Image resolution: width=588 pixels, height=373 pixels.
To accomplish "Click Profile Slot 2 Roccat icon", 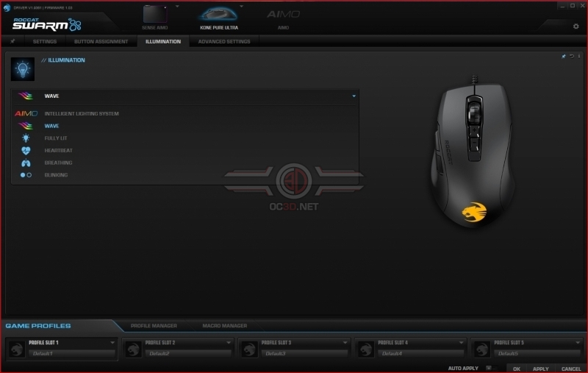I will pos(133,349).
